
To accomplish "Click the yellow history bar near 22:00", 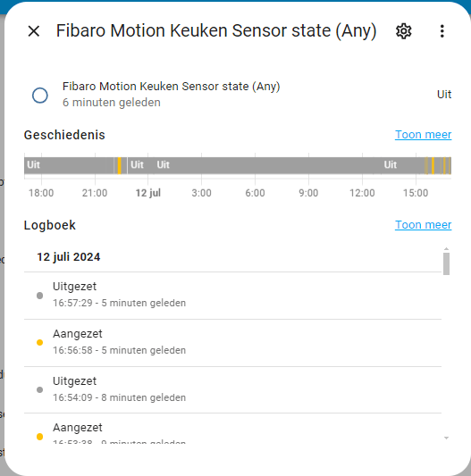I will (x=120, y=165).
